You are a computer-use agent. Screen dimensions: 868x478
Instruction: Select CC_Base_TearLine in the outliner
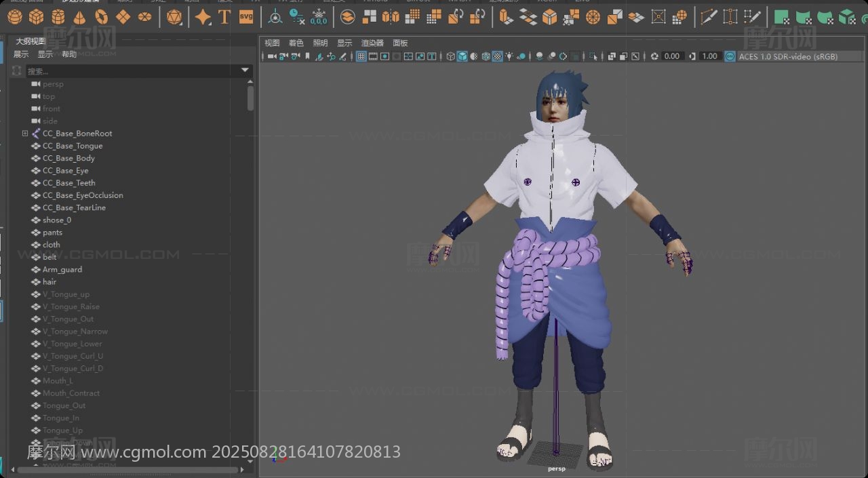(x=74, y=207)
